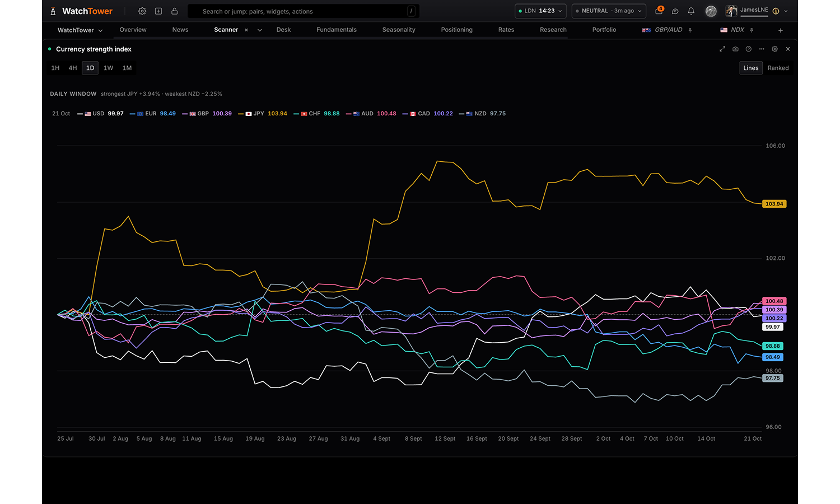Click the pin icon on NDX tab
The image size is (840, 504).
(x=752, y=30)
